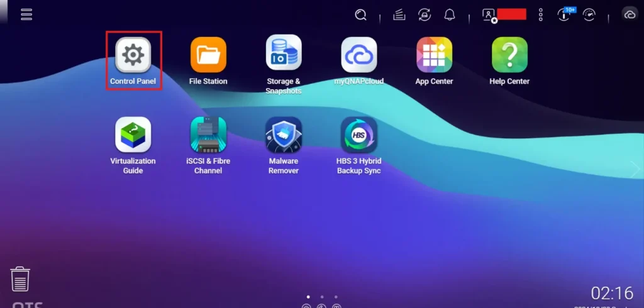Launch App Center
The height and width of the screenshot is (308, 644).
(434, 55)
